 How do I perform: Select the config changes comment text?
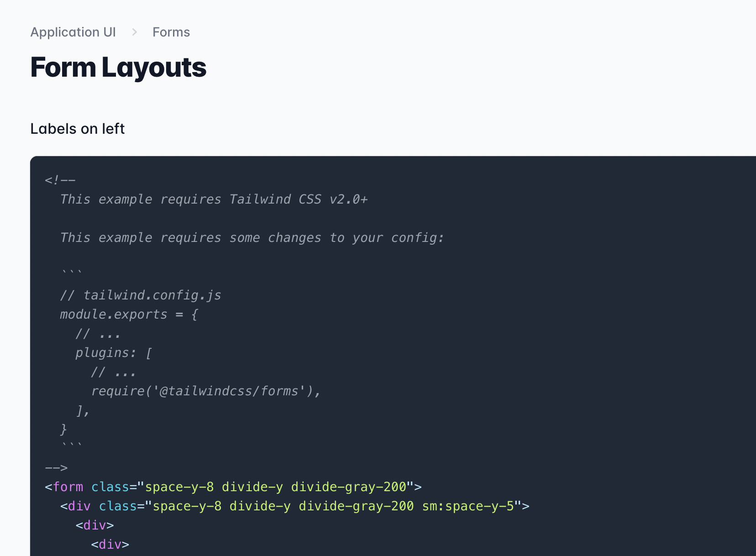(252, 237)
